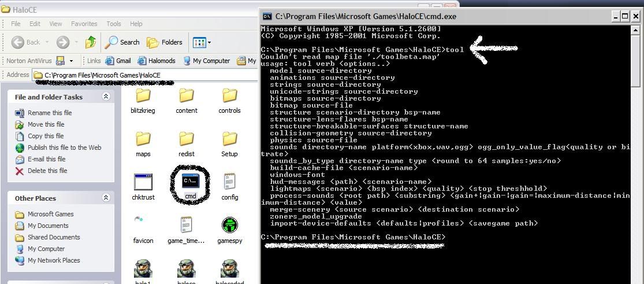
Task: Go to My Computer in Other Places
Action: (46, 249)
